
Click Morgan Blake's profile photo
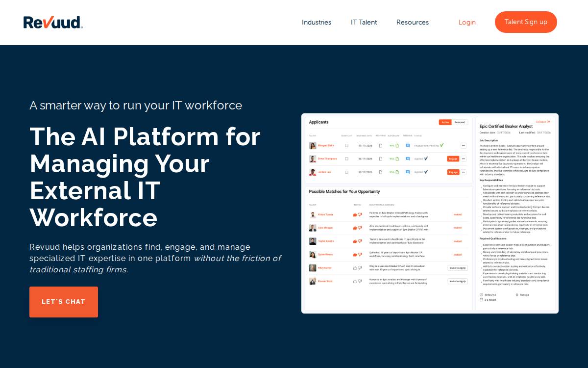(x=313, y=146)
